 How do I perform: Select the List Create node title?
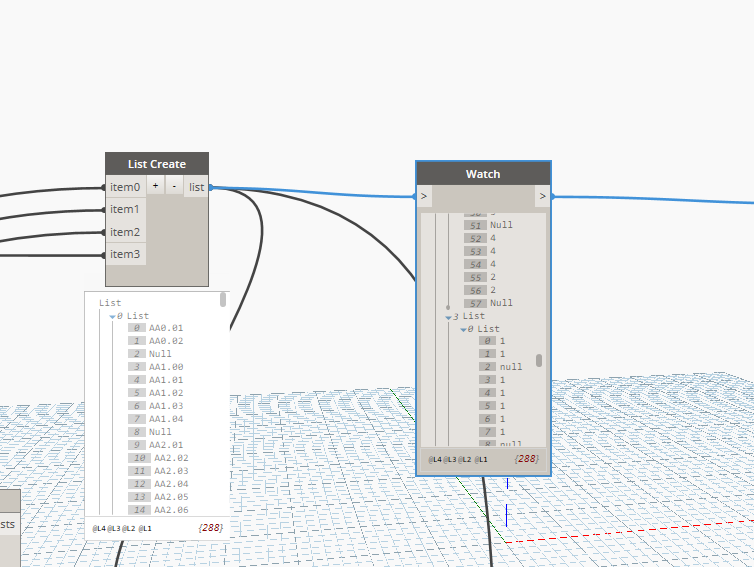tap(157, 164)
